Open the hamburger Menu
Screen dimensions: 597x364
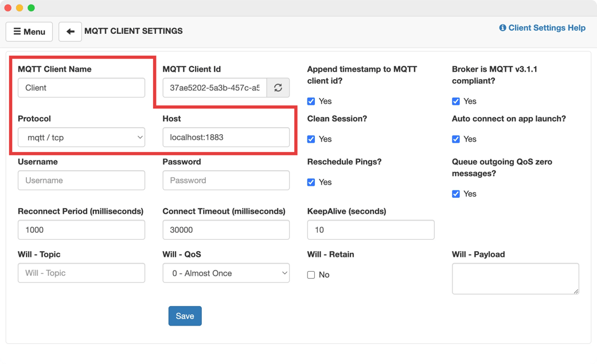point(29,32)
